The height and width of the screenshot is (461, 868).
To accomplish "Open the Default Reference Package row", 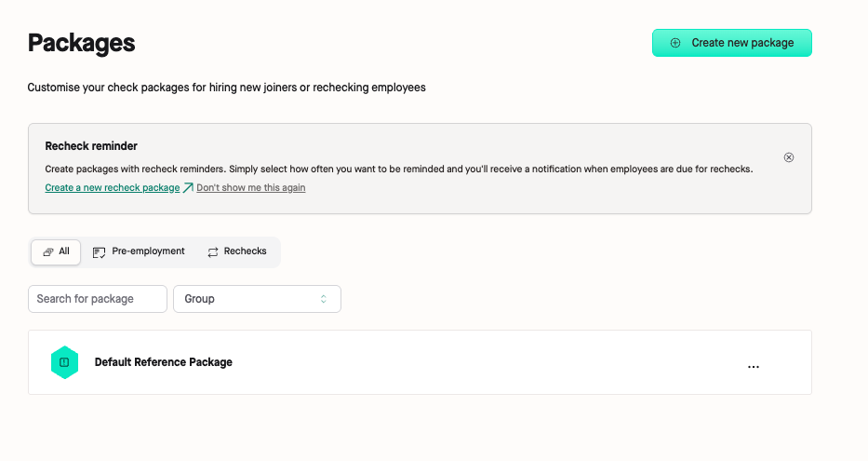I will point(420,362).
